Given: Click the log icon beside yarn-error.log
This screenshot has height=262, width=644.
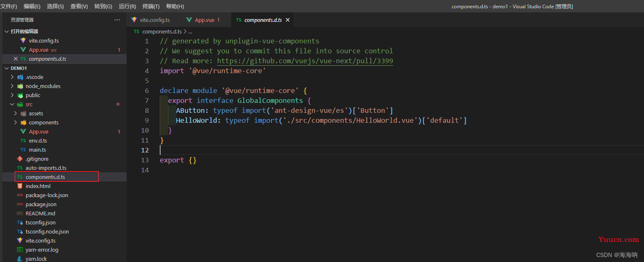Looking at the screenshot, I should [20, 250].
